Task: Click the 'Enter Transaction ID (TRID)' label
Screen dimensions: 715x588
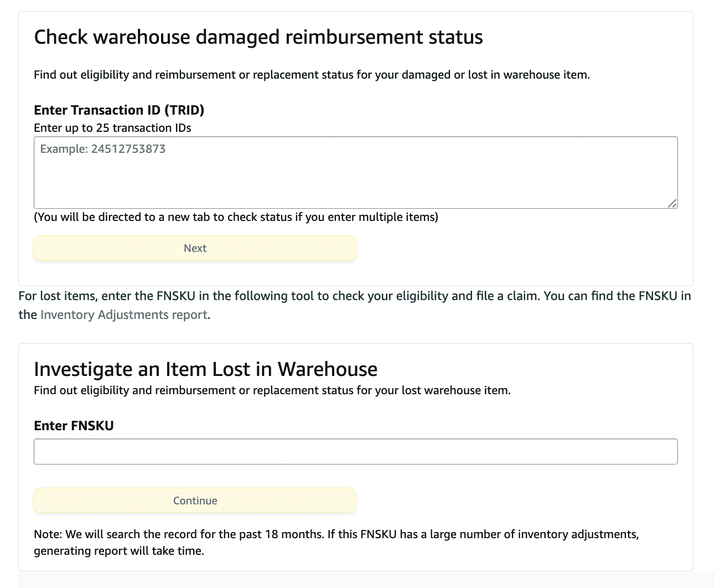Action: 119,110
